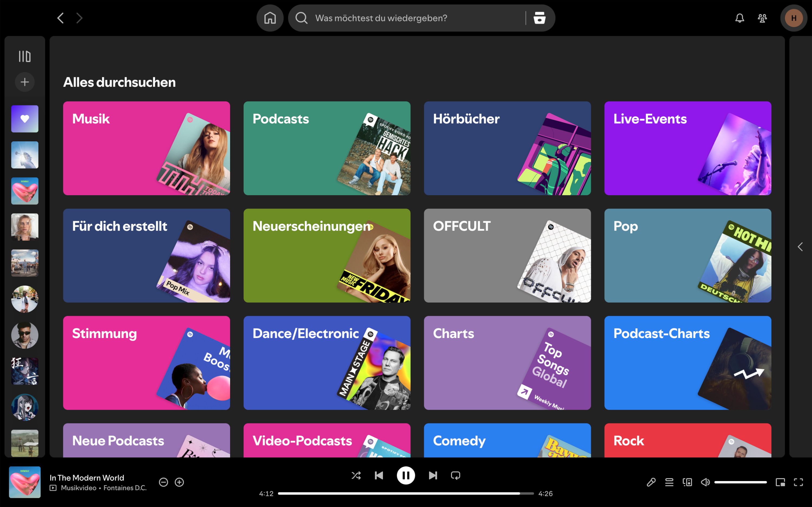Open the playback queue icon
The width and height of the screenshot is (812, 507).
click(669, 482)
